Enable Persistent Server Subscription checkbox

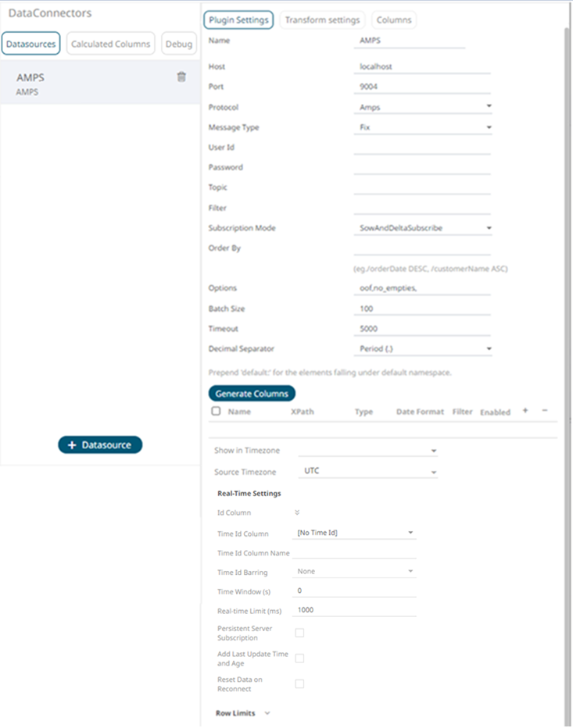pyautogui.click(x=299, y=633)
